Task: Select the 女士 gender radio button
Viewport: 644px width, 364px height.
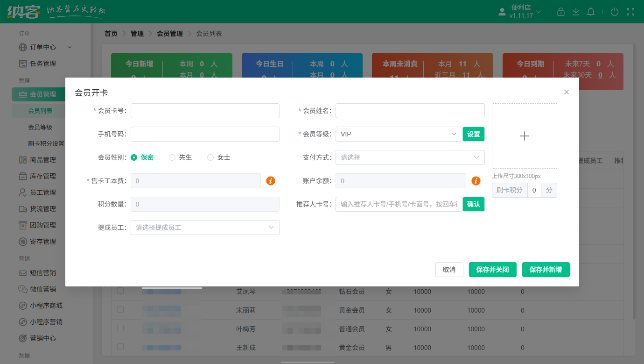Action: coord(210,157)
